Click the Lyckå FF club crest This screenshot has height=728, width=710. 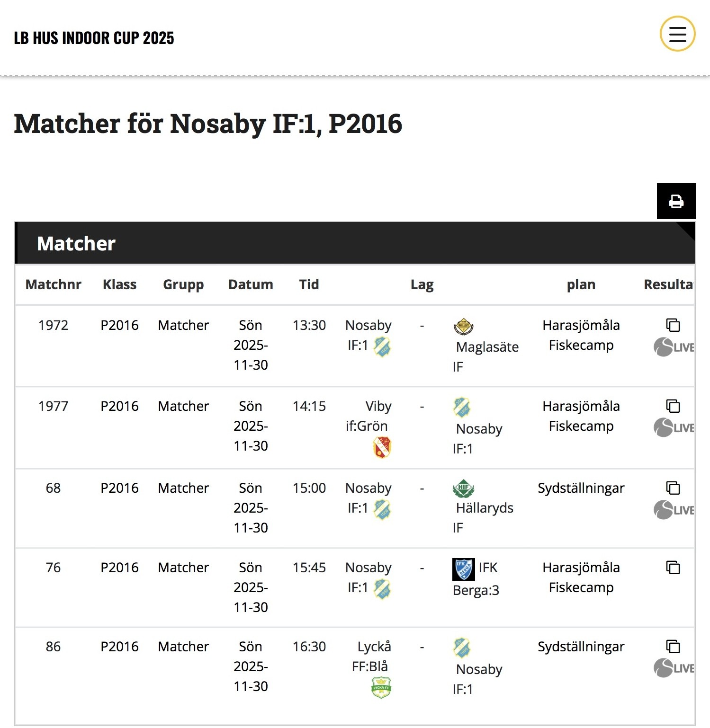381,688
